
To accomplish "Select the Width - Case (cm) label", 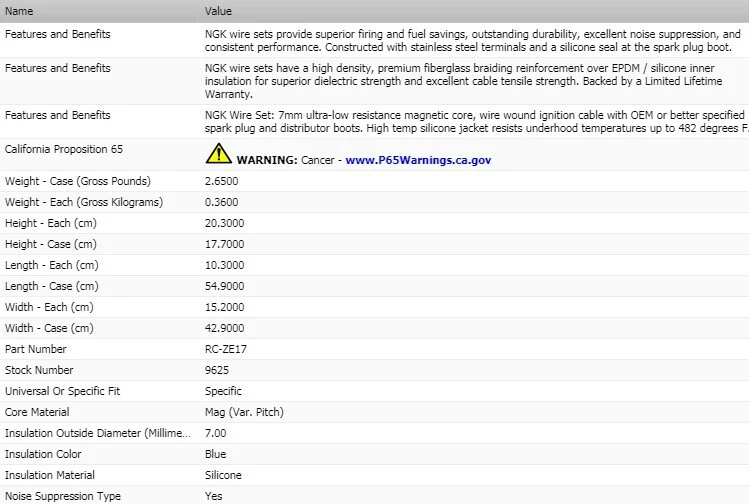I will click(x=49, y=328).
